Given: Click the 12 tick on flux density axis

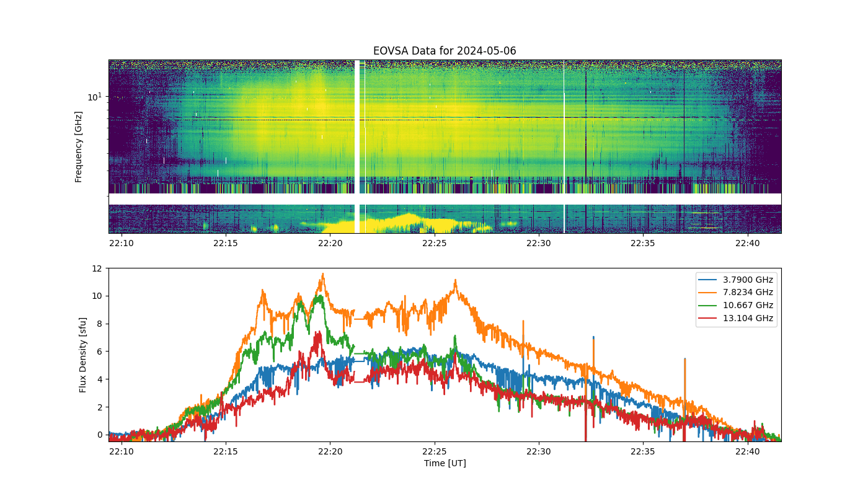Looking at the screenshot, I should [x=96, y=268].
